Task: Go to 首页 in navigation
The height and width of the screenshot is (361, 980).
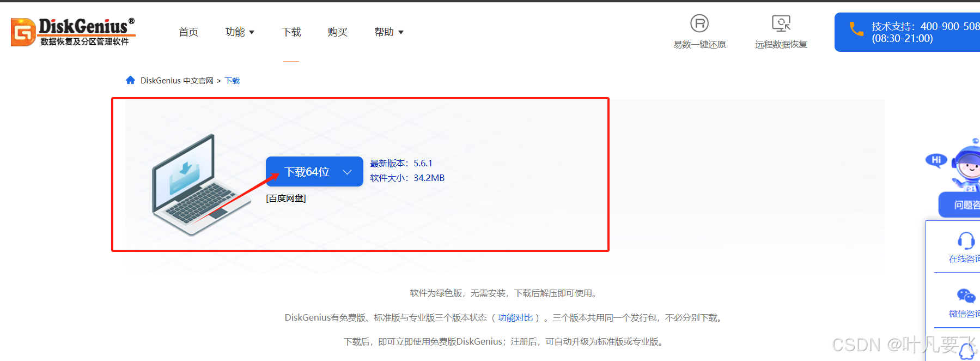Action: point(188,32)
